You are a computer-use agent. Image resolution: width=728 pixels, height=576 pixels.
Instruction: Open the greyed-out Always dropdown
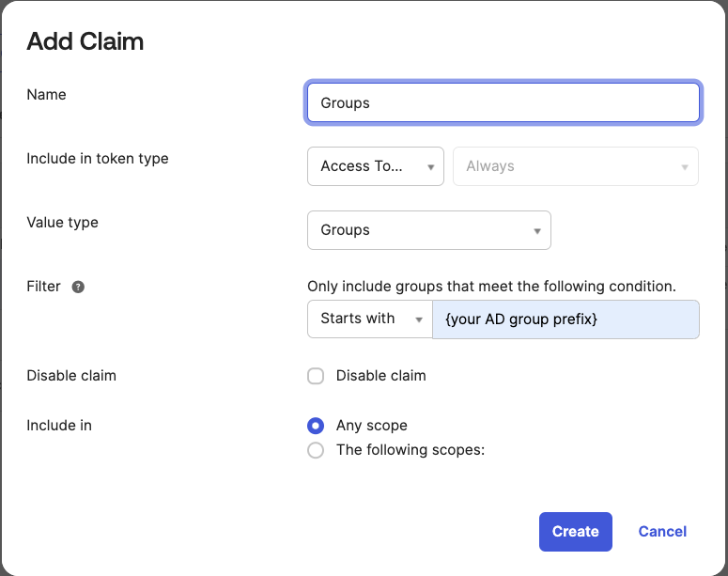click(576, 166)
